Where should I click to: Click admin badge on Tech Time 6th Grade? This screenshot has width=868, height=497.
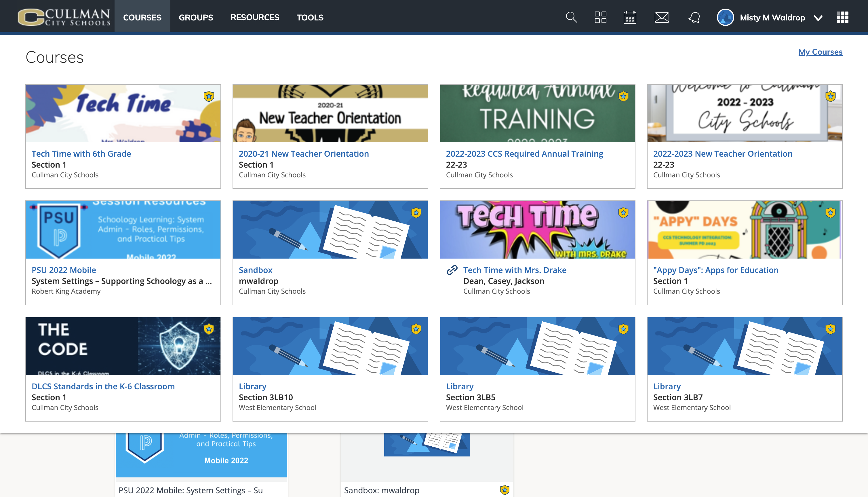pos(209,96)
